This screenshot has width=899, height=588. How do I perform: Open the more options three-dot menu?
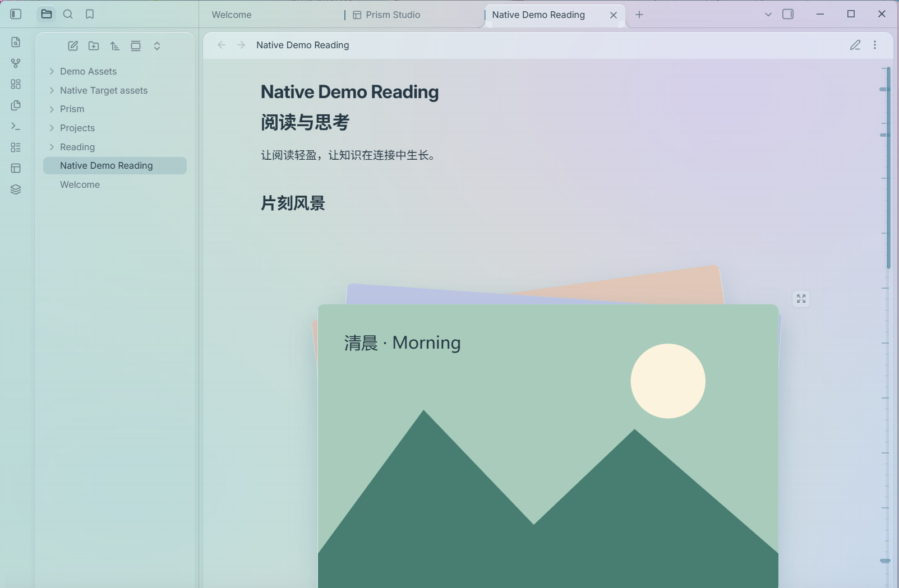pos(875,45)
